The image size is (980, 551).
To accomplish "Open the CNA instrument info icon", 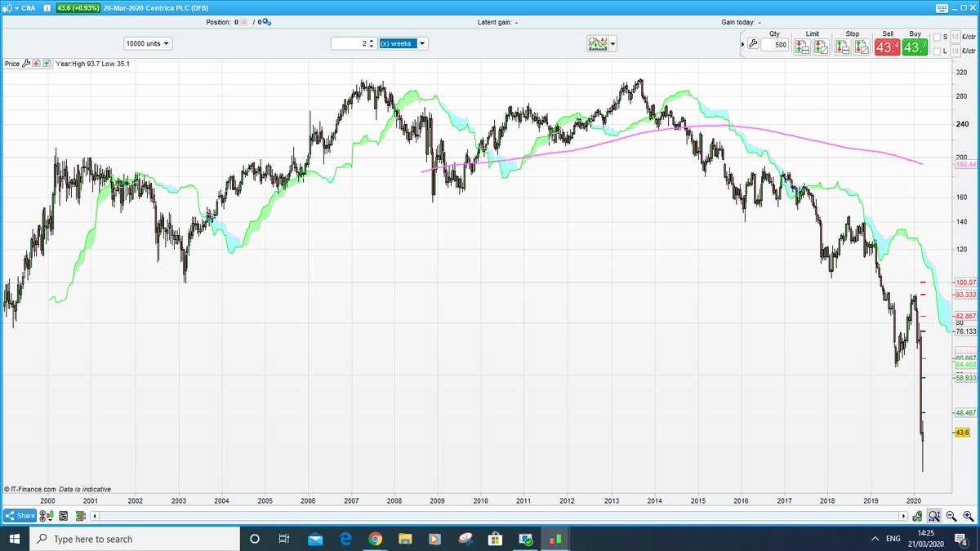I will coord(47,8).
